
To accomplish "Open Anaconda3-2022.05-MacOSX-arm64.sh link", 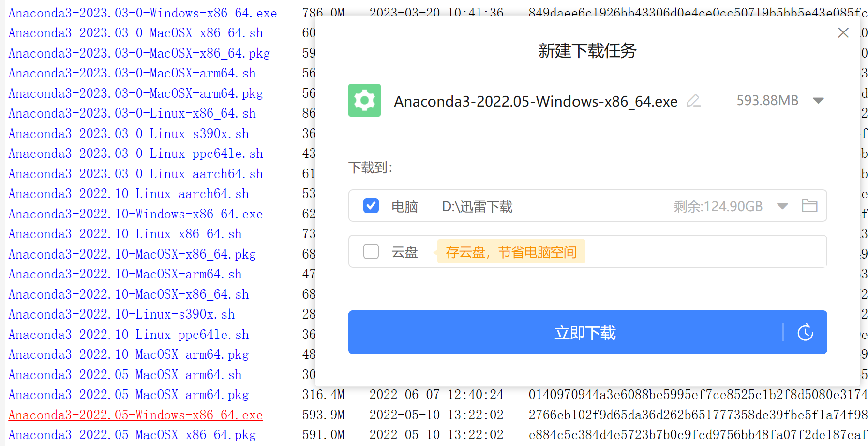I will click(125, 375).
